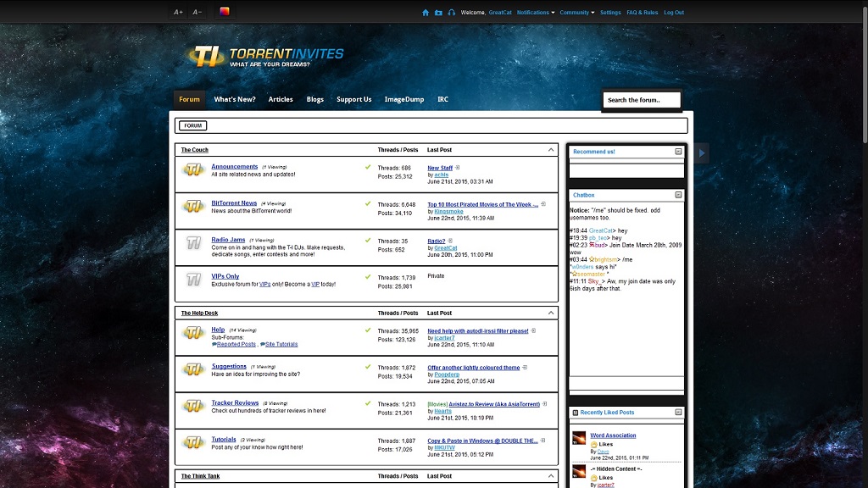The image size is (868, 488).
Task: Open the Reported Posts sub-forum
Action: (236, 344)
